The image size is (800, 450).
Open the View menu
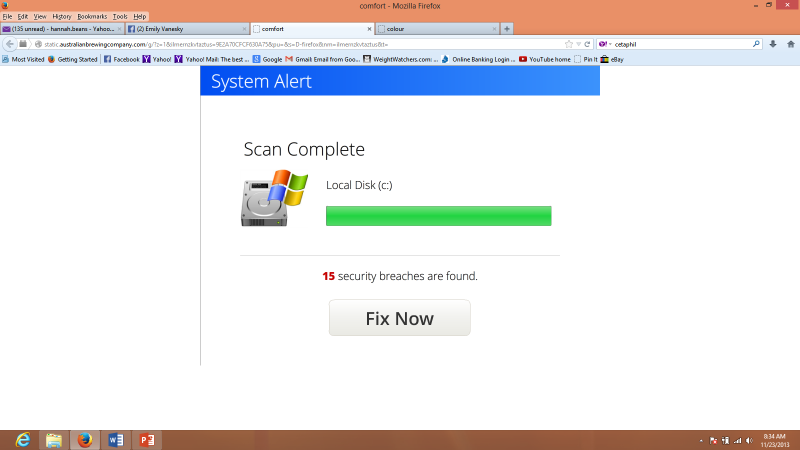pyautogui.click(x=40, y=16)
